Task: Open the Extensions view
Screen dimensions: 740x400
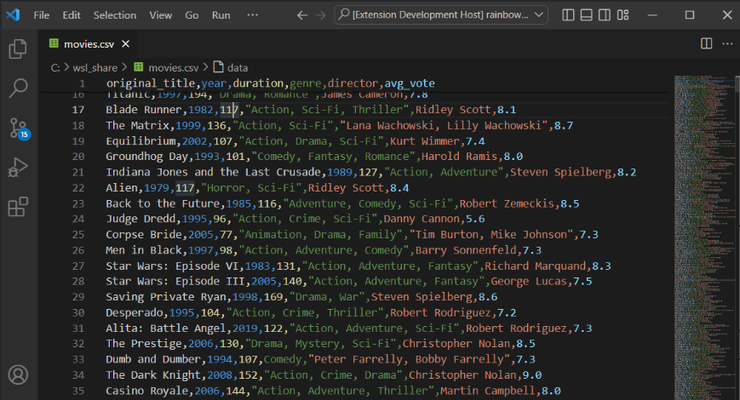Action: tap(18, 207)
